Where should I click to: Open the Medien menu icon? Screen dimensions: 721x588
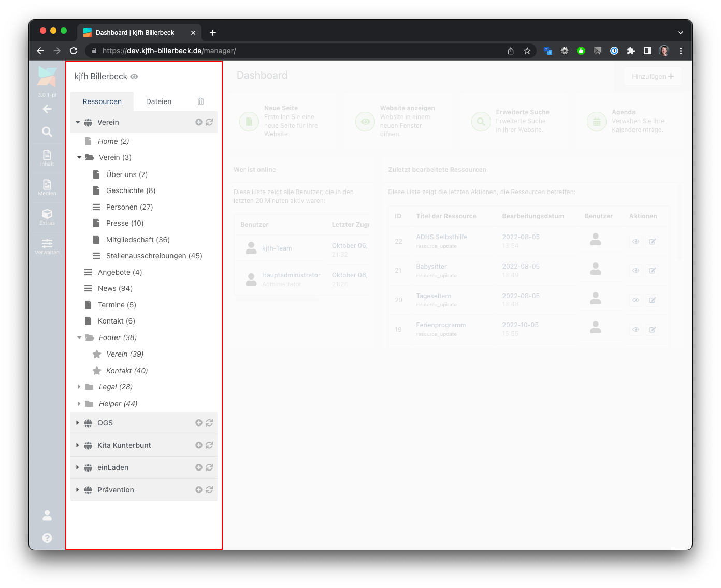[47, 187]
